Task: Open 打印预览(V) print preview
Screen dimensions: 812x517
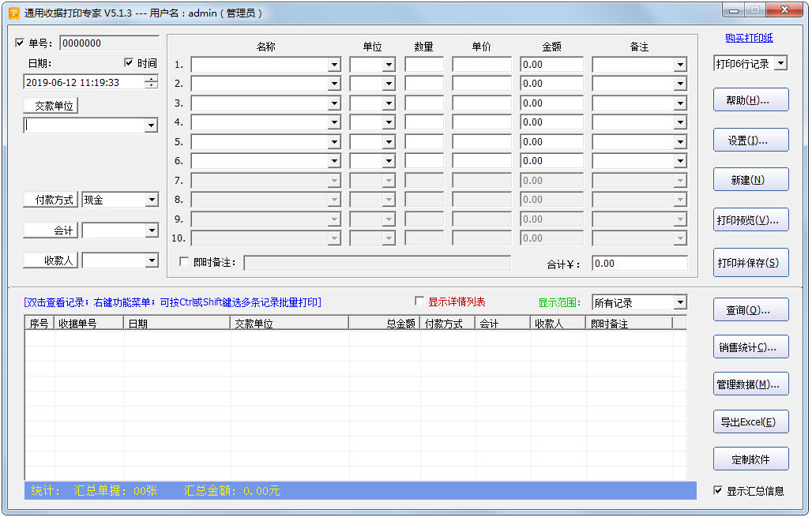Action: [750, 220]
